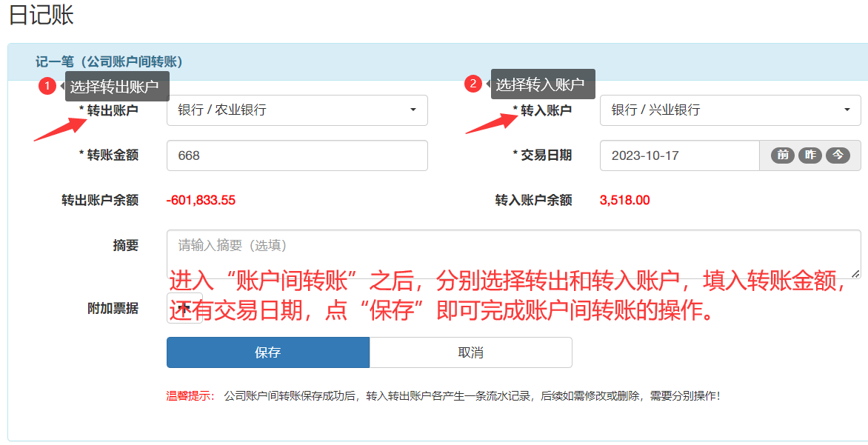Screen dimensions: 868x445
Task: Click the 转出账户余额 value -601,833.55
Action: (201, 200)
